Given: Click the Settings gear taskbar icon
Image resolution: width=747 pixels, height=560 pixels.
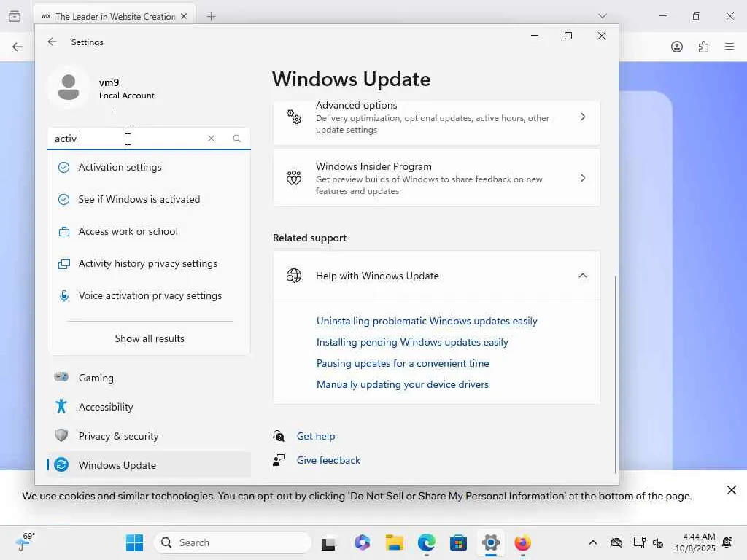Looking at the screenshot, I should [x=490, y=542].
